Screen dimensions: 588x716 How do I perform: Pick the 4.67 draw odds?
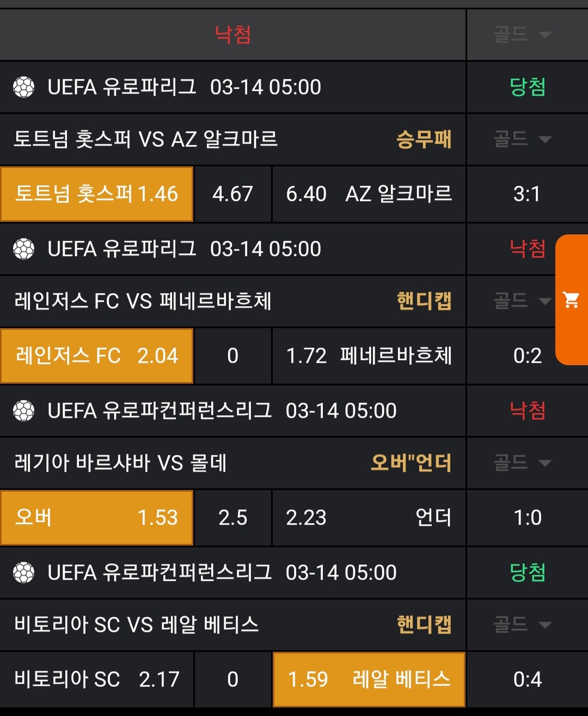tap(232, 194)
